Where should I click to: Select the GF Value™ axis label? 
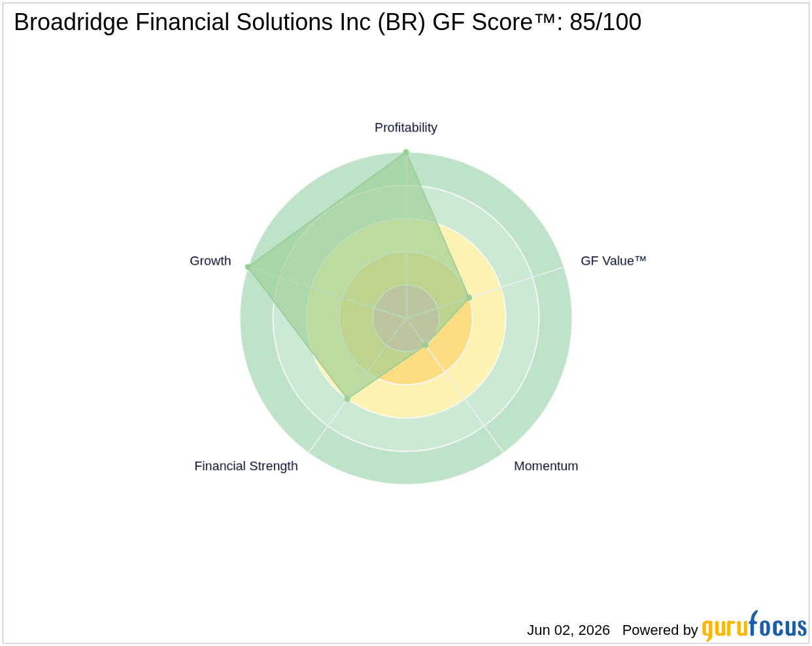tap(613, 261)
